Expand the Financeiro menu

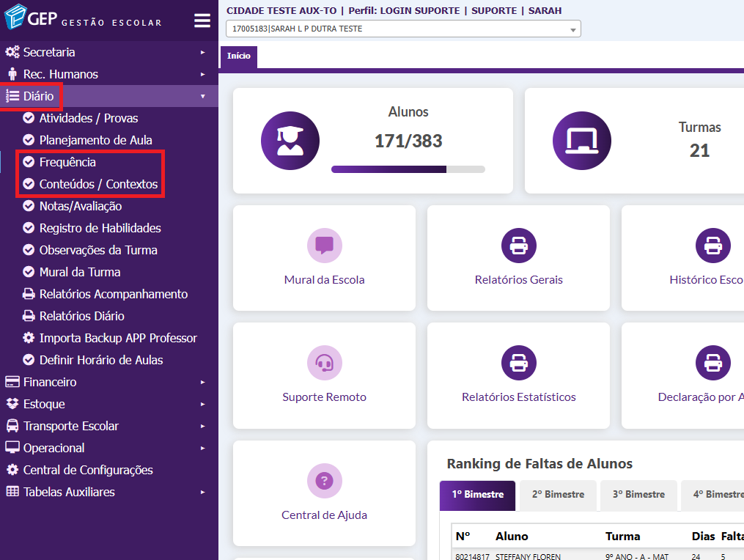50,382
